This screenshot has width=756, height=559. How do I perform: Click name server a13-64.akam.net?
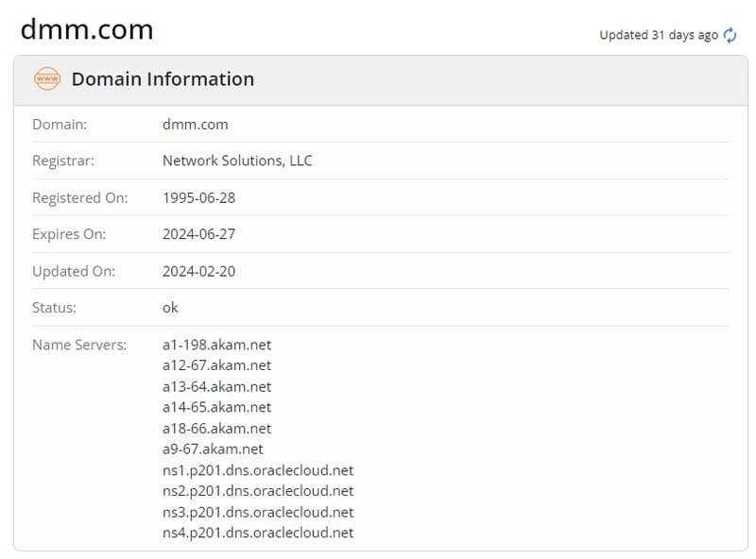pyautogui.click(x=214, y=386)
